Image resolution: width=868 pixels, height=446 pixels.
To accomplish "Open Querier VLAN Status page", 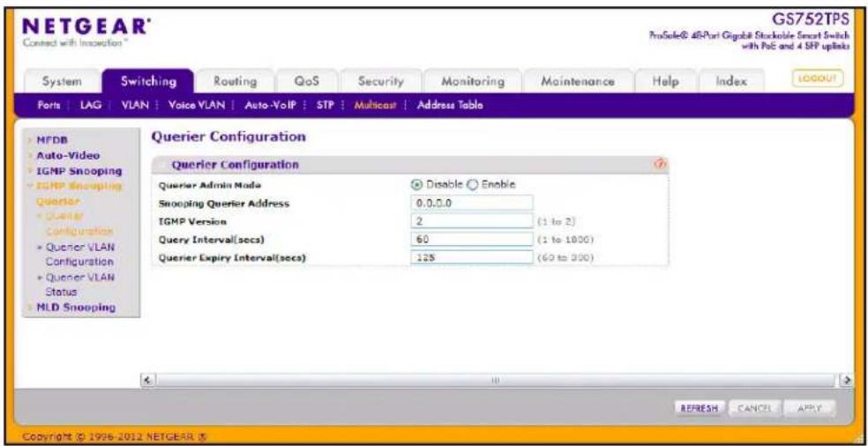I will pyautogui.click(x=79, y=285).
